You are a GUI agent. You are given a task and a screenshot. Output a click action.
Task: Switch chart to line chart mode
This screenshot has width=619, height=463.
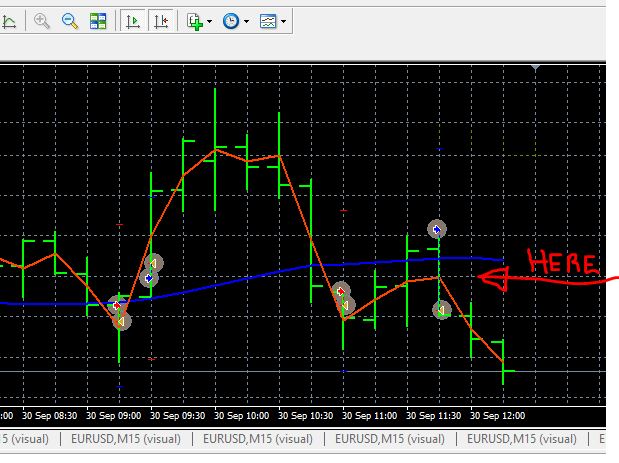click(8, 21)
